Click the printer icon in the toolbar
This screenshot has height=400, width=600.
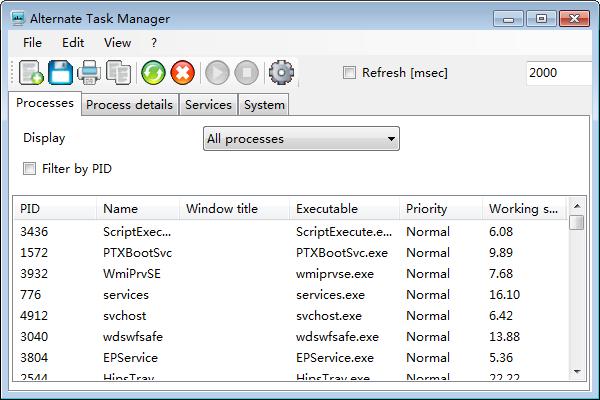(89, 72)
